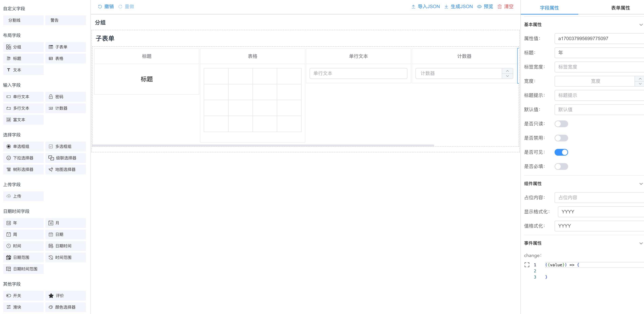Select the 表格 layout field icon
644x314 pixels.
(x=51, y=58)
